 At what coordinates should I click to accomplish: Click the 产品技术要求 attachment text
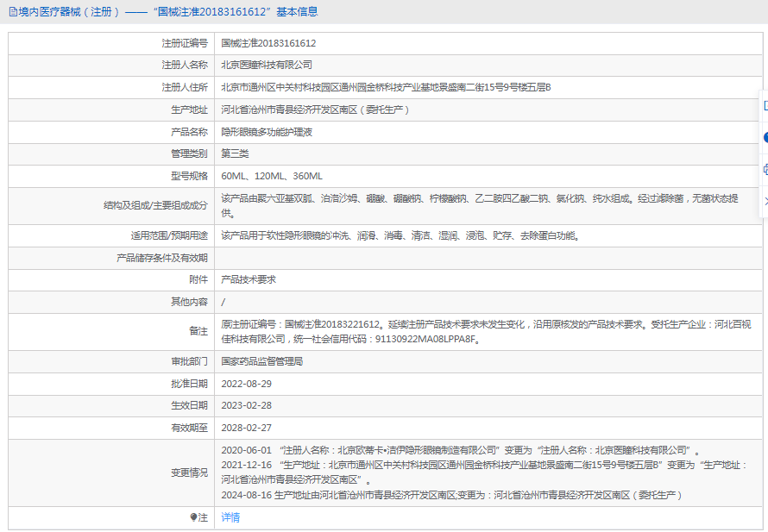(x=249, y=279)
